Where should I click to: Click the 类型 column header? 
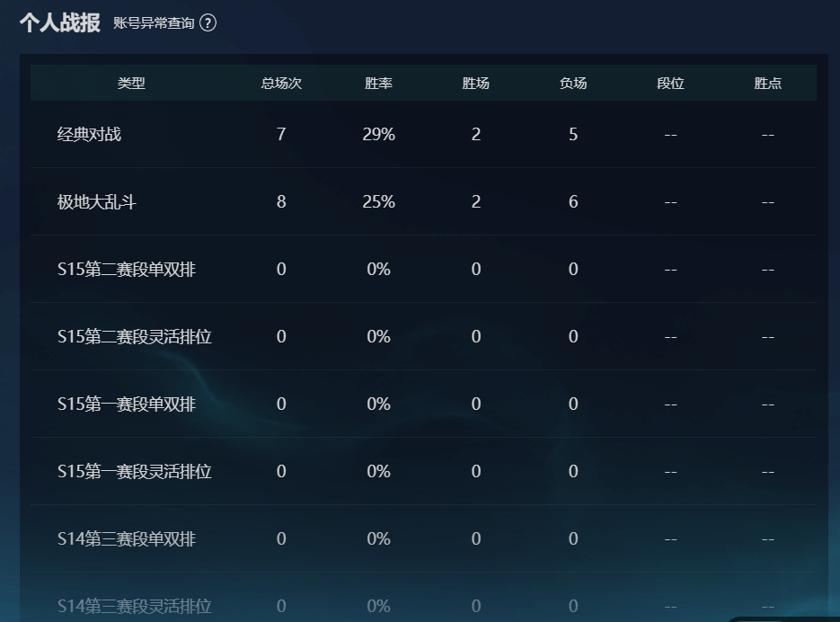point(131,83)
